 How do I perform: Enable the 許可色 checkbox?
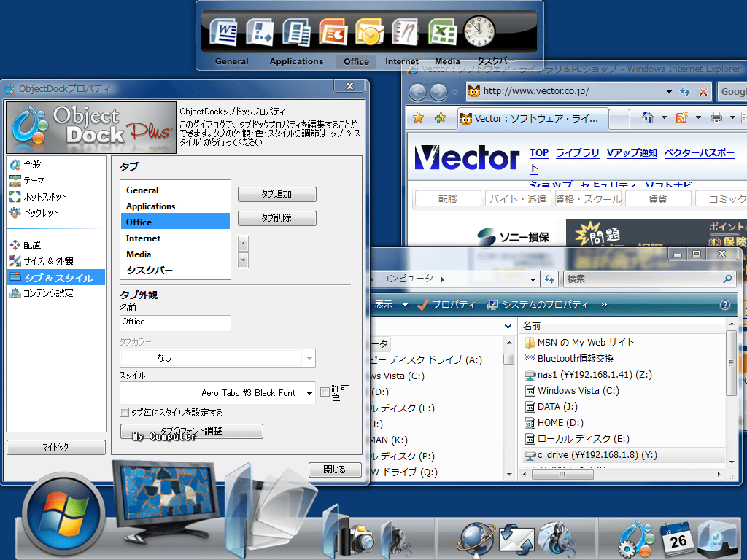coord(325,392)
